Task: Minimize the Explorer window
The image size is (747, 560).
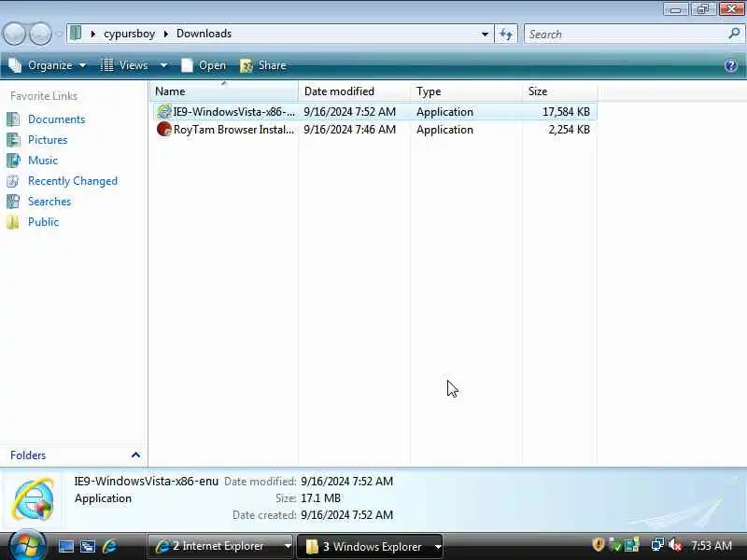Action: tap(675, 8)
